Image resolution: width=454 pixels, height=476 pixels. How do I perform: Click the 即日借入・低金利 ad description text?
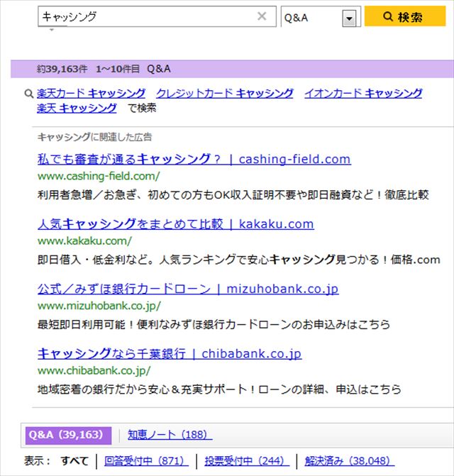click(x=239, y=260)
